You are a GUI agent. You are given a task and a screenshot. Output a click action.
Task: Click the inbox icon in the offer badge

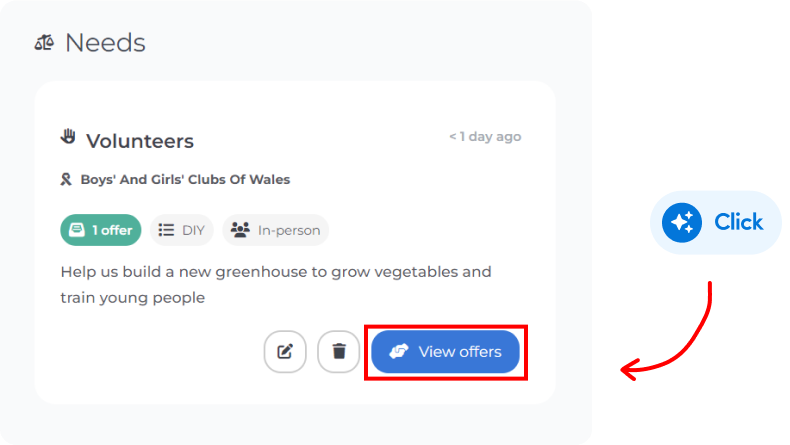click(77, 230)
